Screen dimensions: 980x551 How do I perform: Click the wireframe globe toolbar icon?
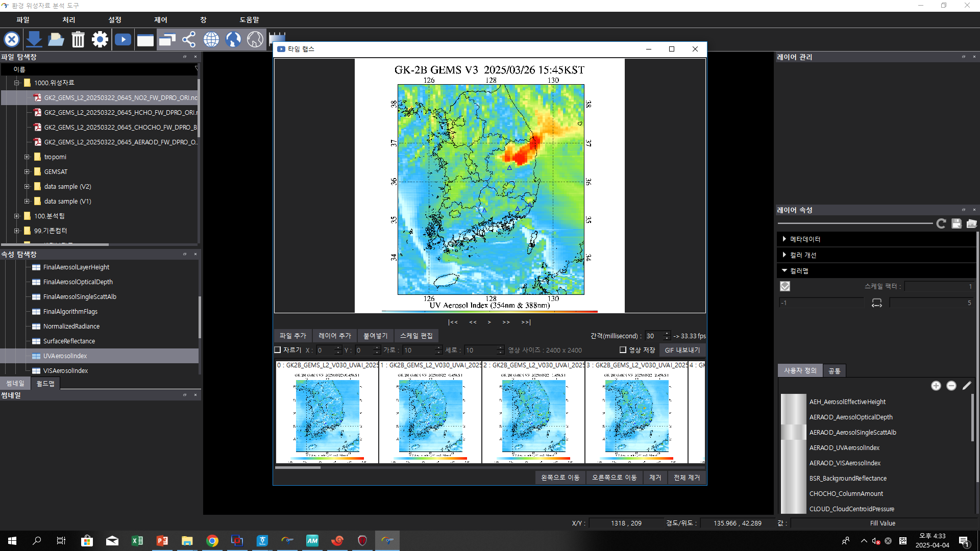pyautogui.click(x=211, y=39)
